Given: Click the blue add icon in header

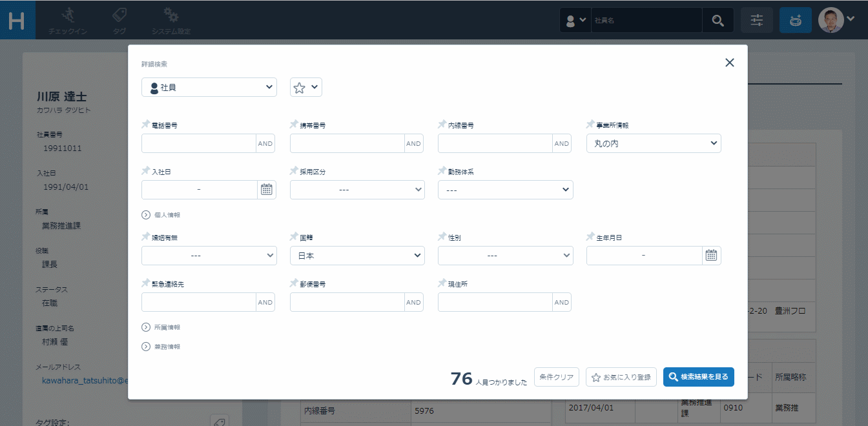Looking at the screenshot, I should 796,21.
